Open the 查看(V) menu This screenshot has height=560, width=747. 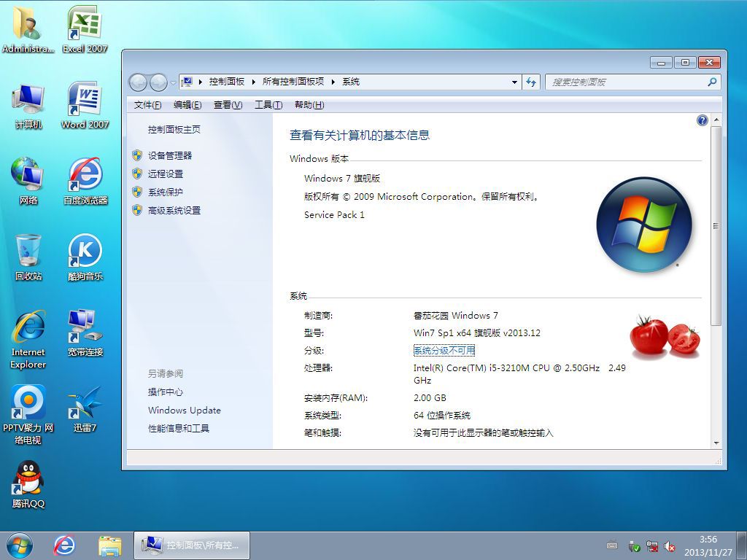(x=228, y=105)
